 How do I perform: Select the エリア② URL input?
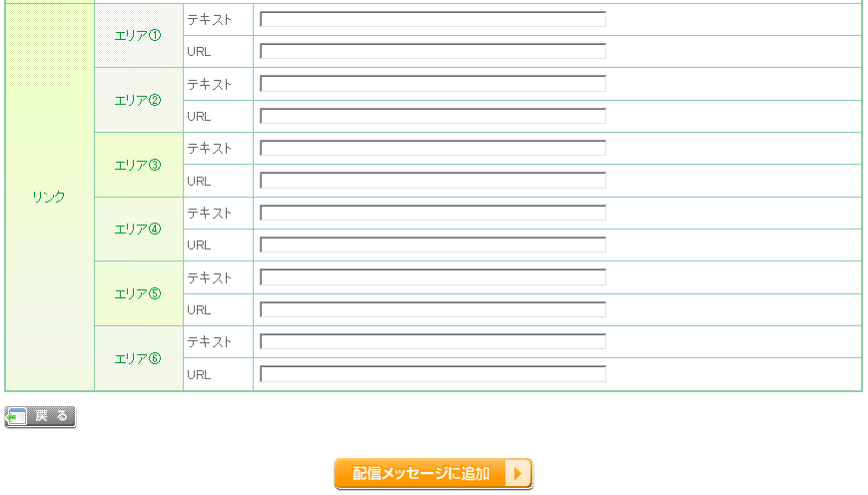click(x=433, y=116)
